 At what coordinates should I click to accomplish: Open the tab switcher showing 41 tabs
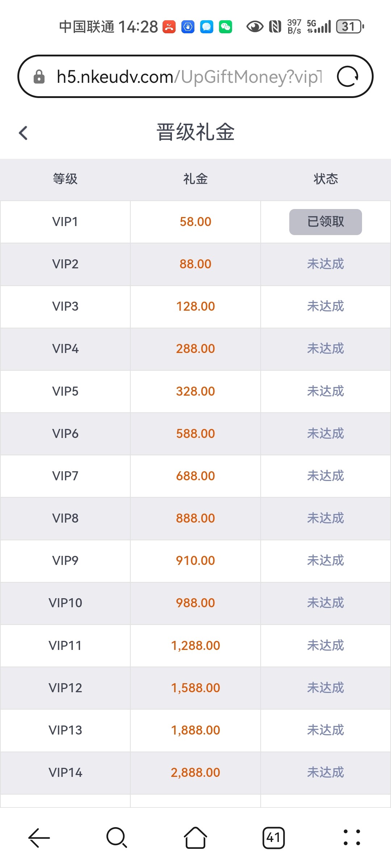coord(274,838)
